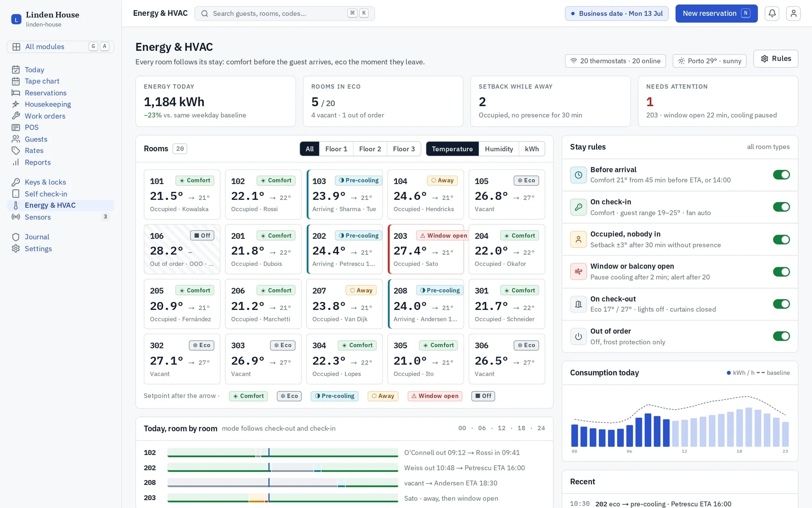The width and height of the screenshot is (812, 508).
Task: Click room 208 timeline bar
Action: [x=283, y=483]
